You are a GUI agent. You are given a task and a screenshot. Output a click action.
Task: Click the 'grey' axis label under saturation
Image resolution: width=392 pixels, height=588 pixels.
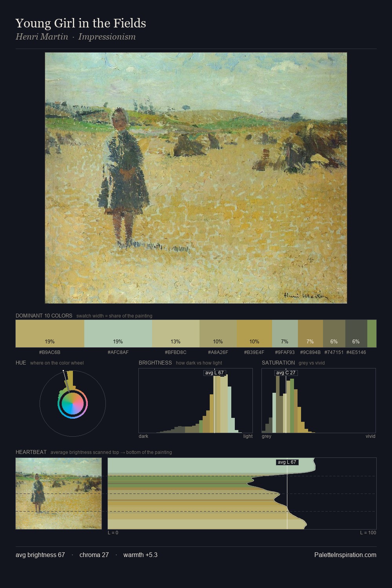(267, 436)
